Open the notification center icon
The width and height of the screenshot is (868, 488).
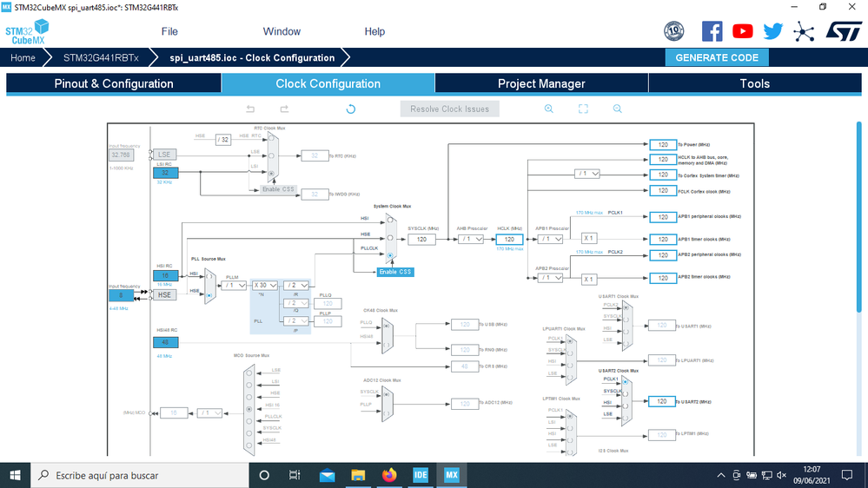coord(847,475)
